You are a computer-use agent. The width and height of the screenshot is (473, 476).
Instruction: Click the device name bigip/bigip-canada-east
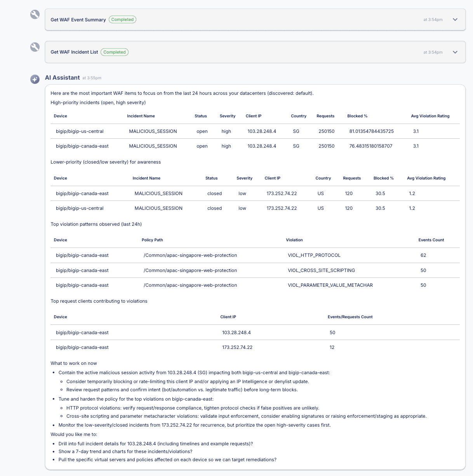(82, 146)
